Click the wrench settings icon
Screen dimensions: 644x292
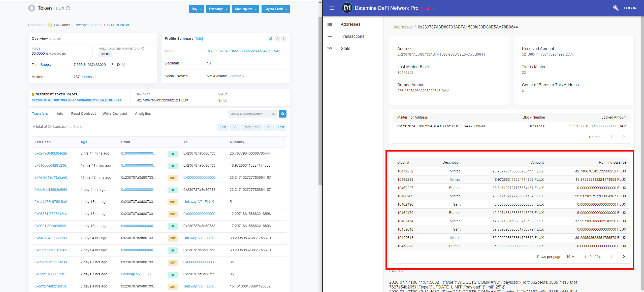[x=616, y=8]
